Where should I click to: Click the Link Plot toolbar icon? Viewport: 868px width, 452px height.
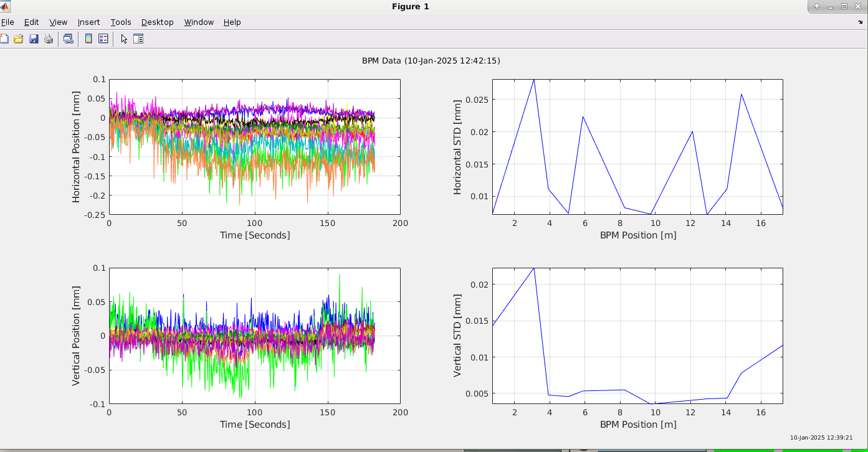(x=69, y=39)
